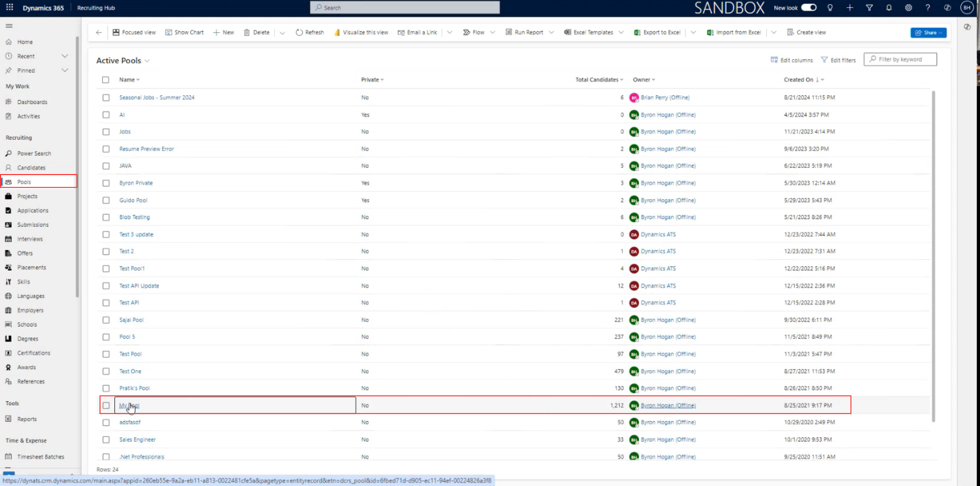This screenshot has height=486, width=980.
Task: Click Show Chart in command bar
Action: [184, 32]
